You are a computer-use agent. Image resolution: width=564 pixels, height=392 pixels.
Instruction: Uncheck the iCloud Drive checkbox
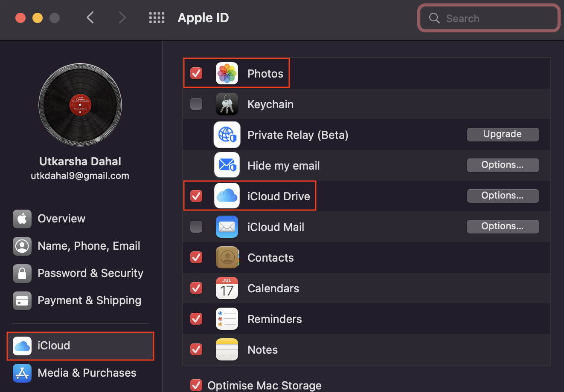point(196,196)
